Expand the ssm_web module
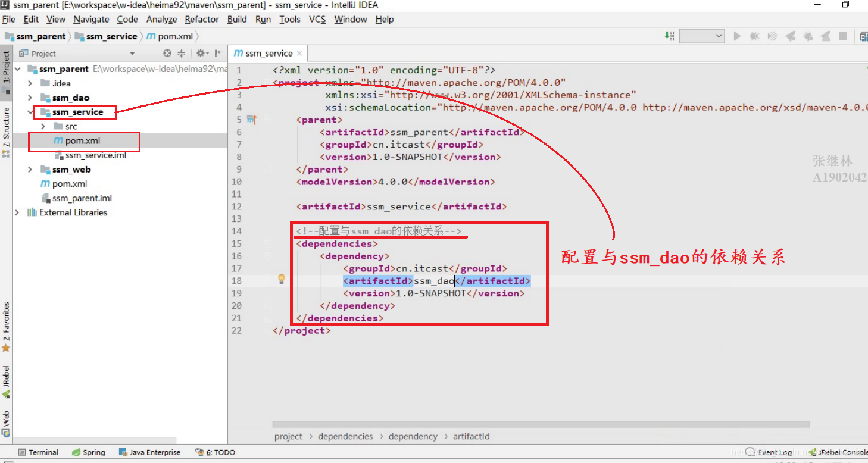 [30, 170]
